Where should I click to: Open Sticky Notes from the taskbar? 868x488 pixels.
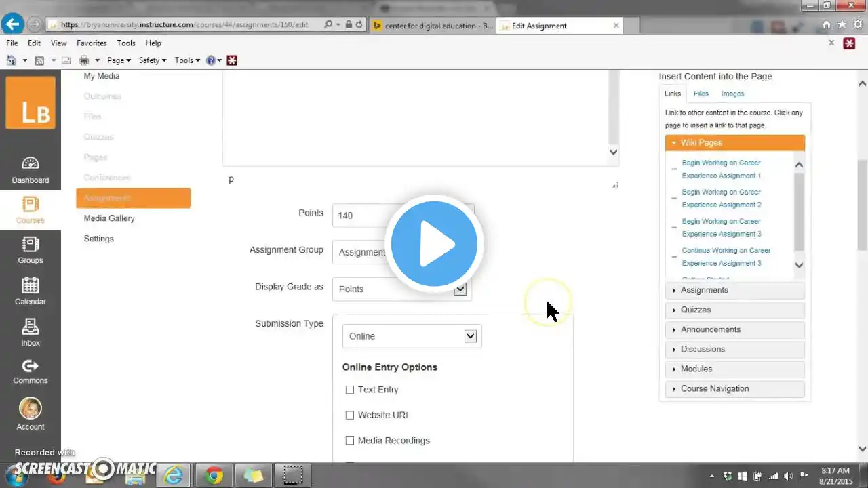click(254, 476)
